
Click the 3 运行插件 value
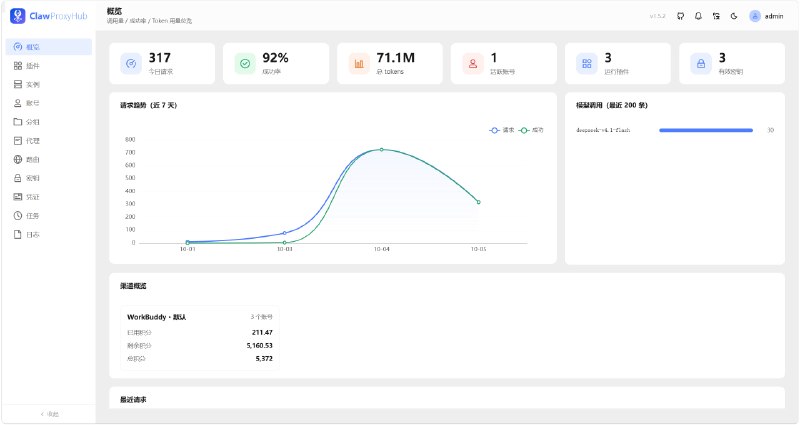pyautogui.click(x=608, y=58)
